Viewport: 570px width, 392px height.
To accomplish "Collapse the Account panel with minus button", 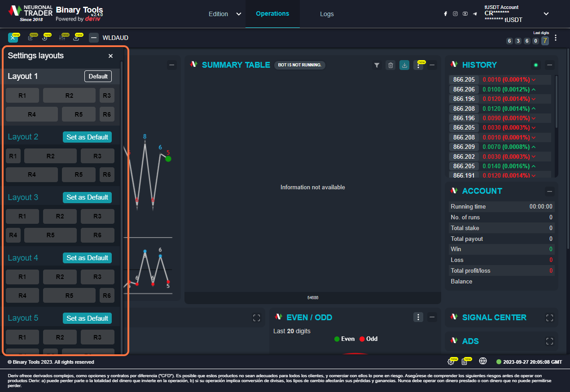I will click(x=549, y=192).
